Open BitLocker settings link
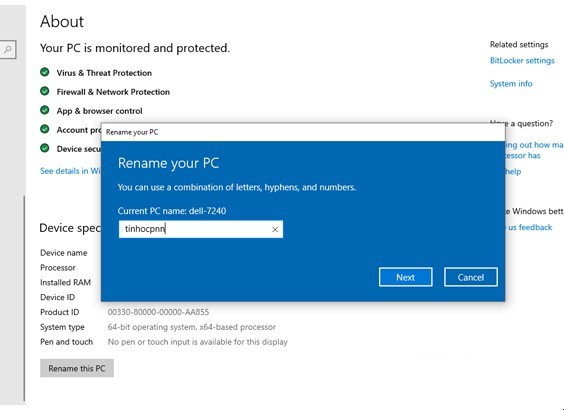This screenshot has height=410, width=564. (522, 60)
